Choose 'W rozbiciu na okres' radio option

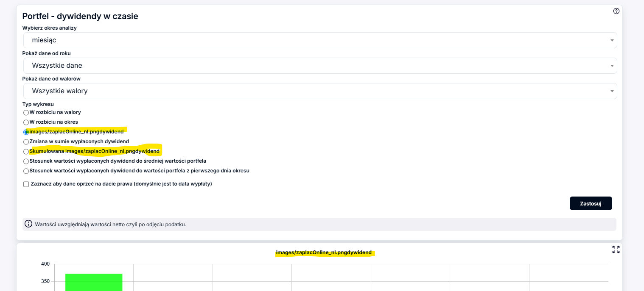[x=26, y=122]
